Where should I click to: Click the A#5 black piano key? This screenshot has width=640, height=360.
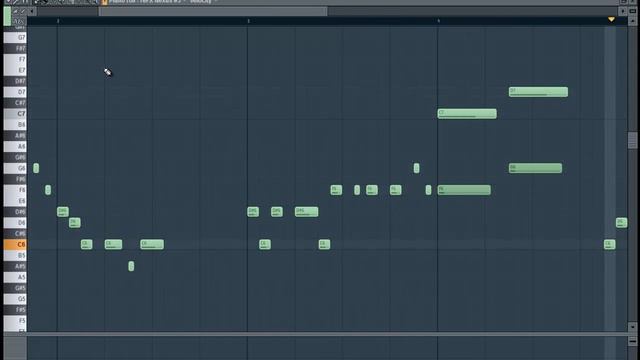coord(15,266)
